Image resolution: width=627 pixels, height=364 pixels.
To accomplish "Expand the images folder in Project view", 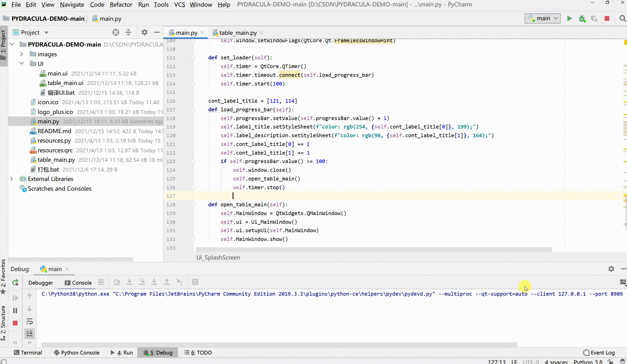I will 22,54.
